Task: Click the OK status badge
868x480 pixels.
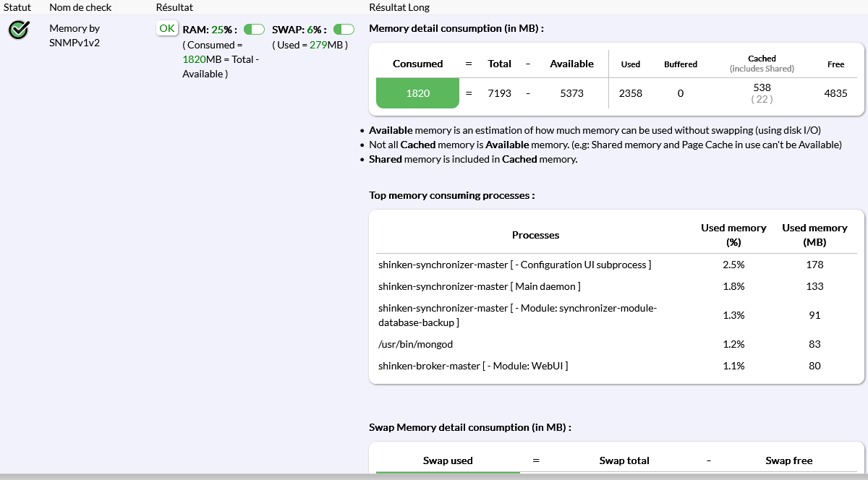Action: click(x=167, y=28)
